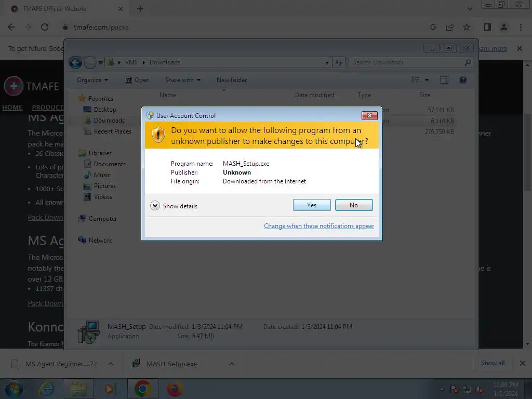Screen dimensions: 532x399
Task: Click Chrome back navigation arrow
Action: point(11,27)
